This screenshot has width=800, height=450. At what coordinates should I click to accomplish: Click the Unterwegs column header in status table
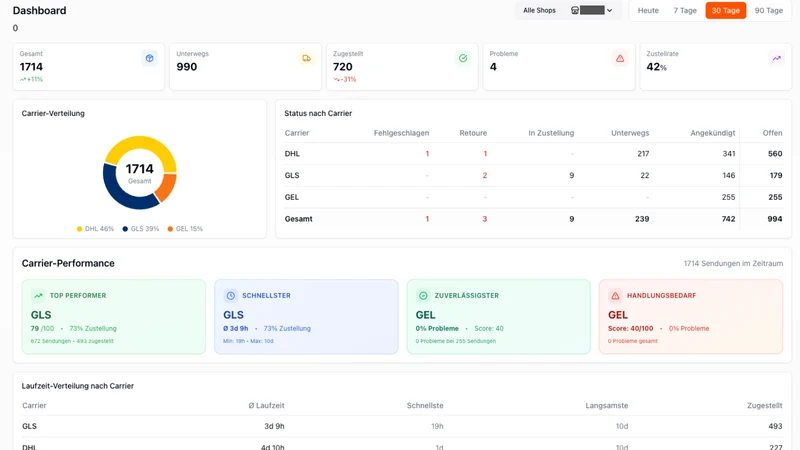630,133
